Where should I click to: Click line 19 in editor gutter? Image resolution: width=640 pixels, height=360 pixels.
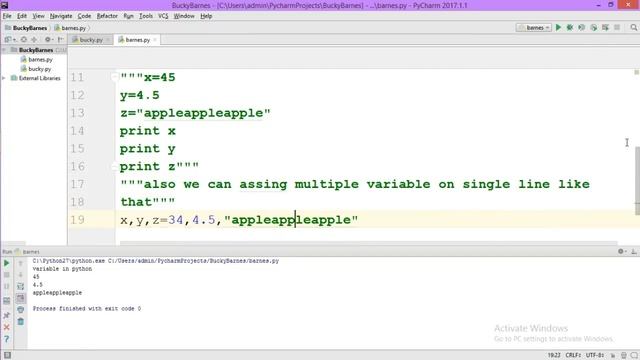[x=78, y=220]
